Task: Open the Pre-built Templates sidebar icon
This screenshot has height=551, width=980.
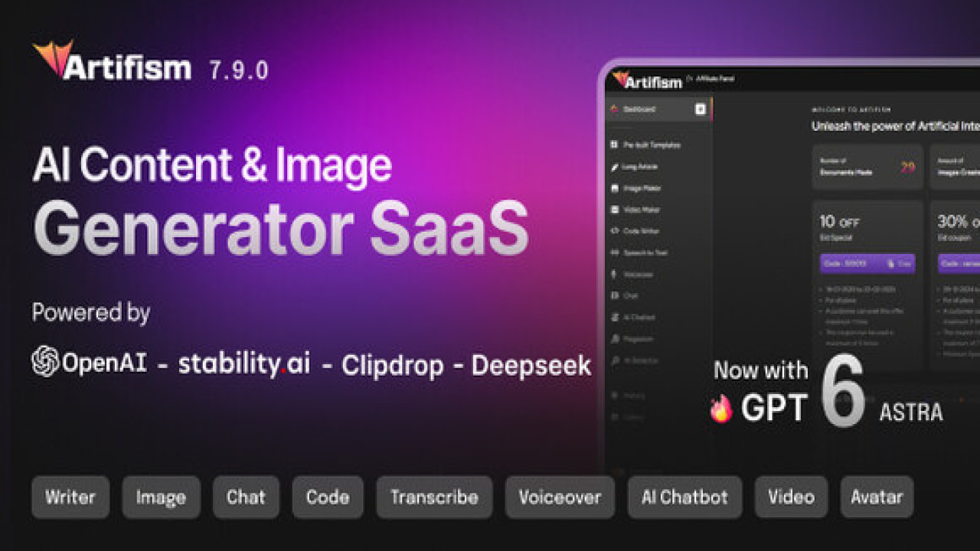Action: [x=614, y=145]
